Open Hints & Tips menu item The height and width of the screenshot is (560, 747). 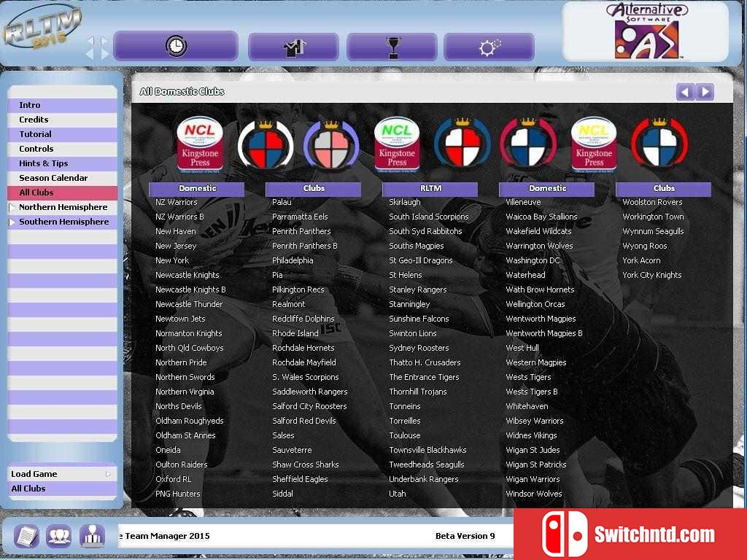pos(63,163)
